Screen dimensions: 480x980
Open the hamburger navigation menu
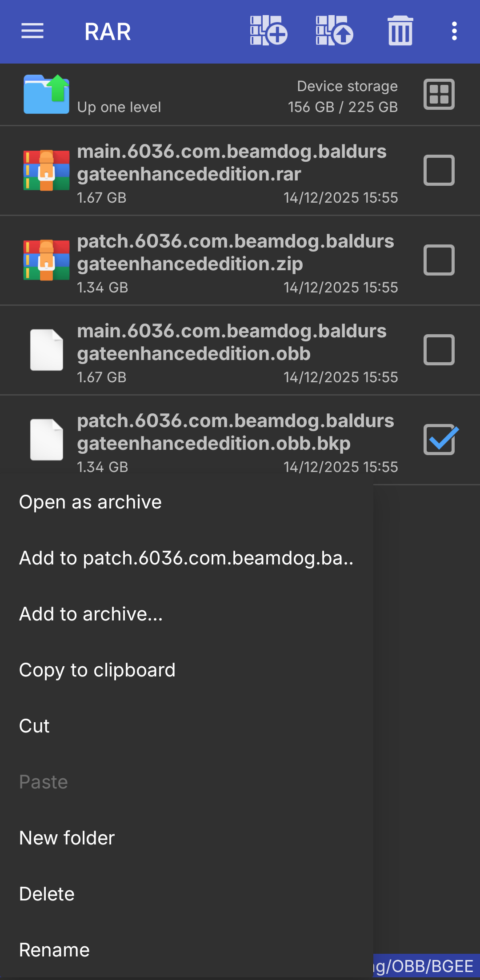(32, 31)
